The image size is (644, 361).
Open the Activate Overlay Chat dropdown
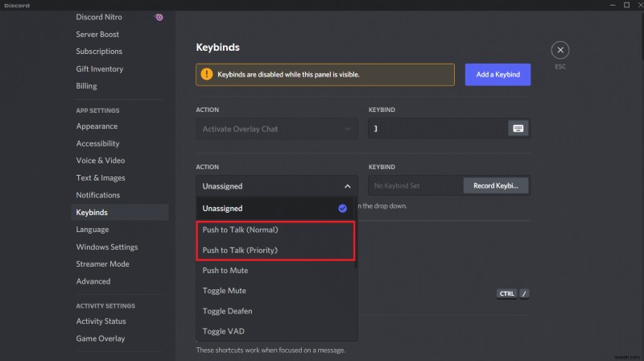point(277,128)
